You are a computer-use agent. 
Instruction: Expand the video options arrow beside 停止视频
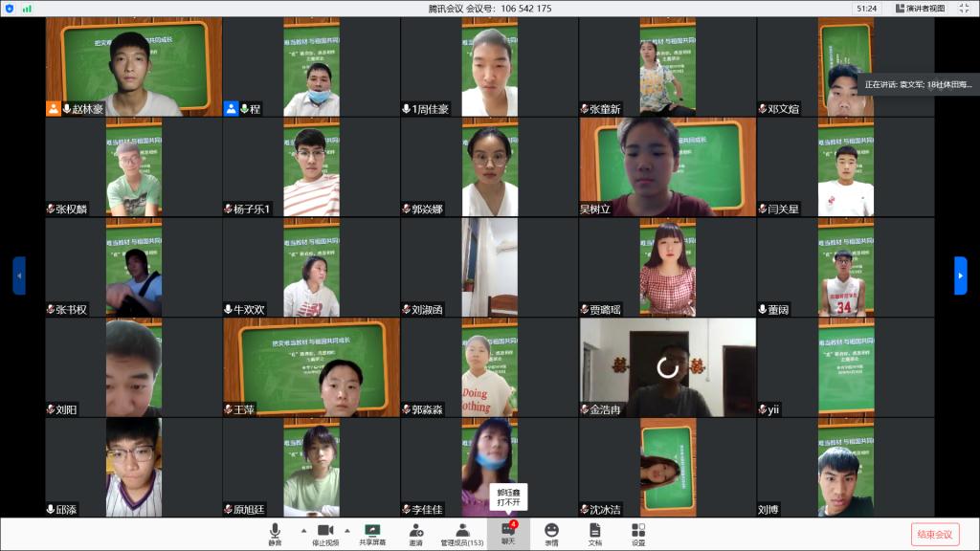coord(346,530)
